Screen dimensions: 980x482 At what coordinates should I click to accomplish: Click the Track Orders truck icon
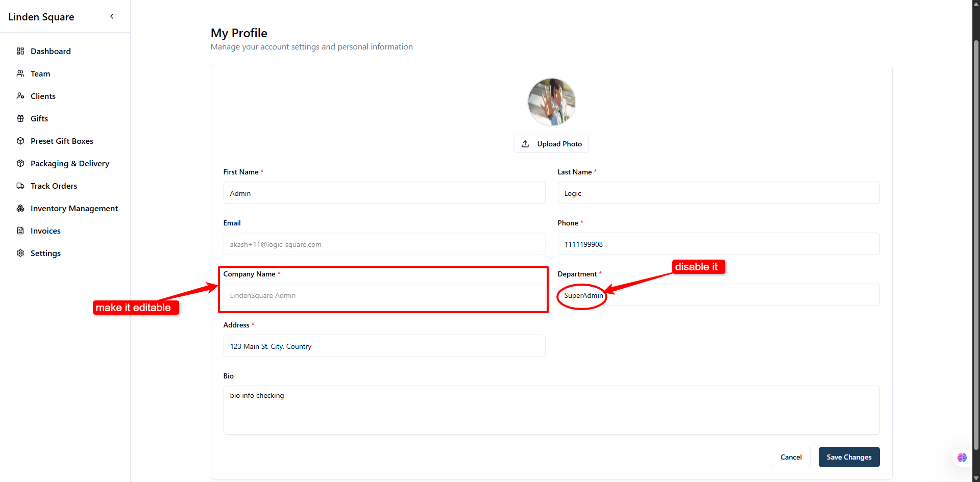20,186
